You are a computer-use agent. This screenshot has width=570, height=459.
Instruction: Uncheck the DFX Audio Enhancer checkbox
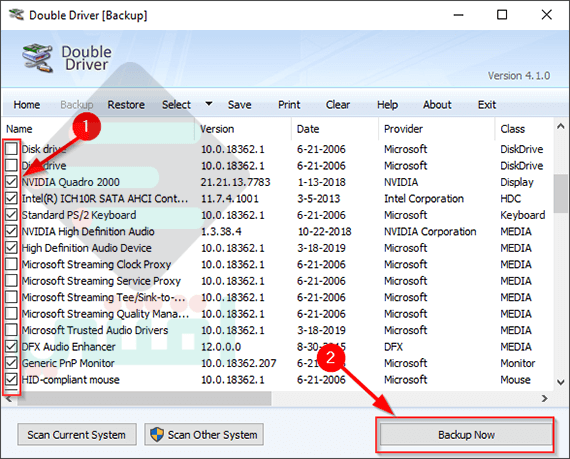(x=11, y=346)
